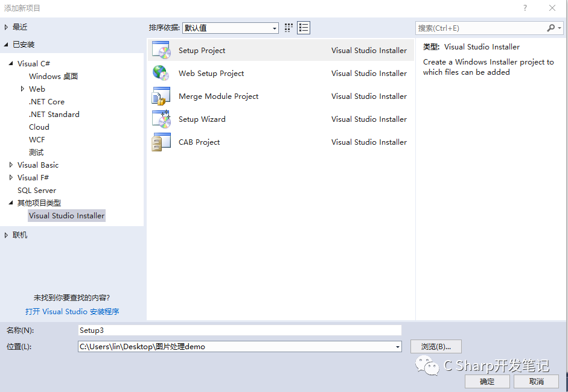
Task: Expand the 最近 section
Action: pyautogui.click(x=6, y=27)
